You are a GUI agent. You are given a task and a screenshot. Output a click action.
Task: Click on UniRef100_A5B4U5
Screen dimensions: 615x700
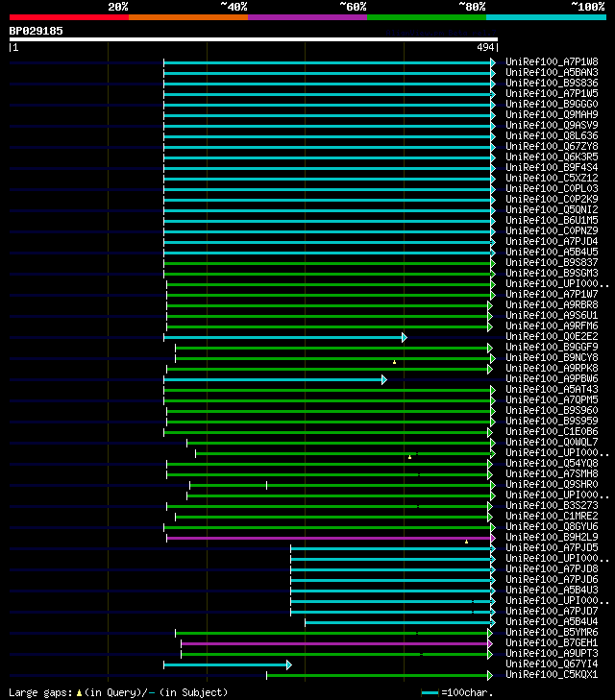tap(552, 252)
